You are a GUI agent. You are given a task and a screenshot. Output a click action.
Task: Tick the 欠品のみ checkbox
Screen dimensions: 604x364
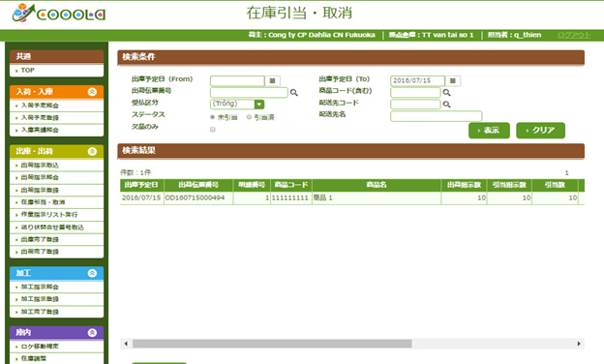point(213,130)
